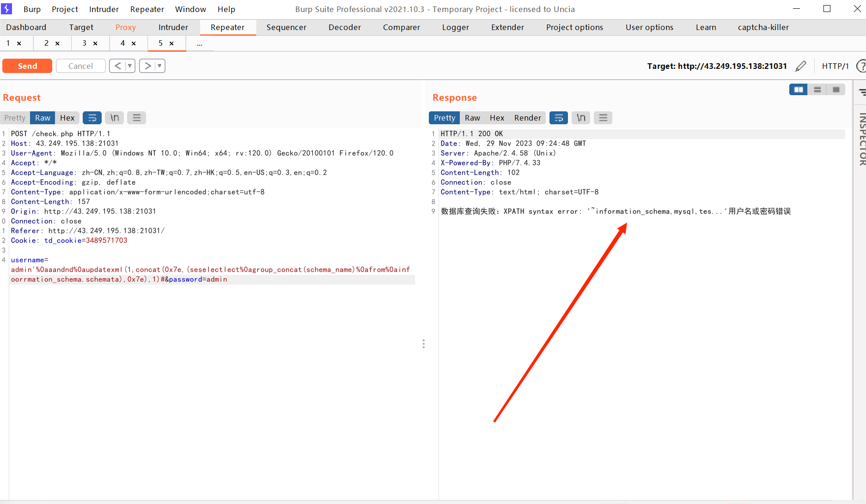
Task: Switch to the Target tab
Action: [81, 27]
